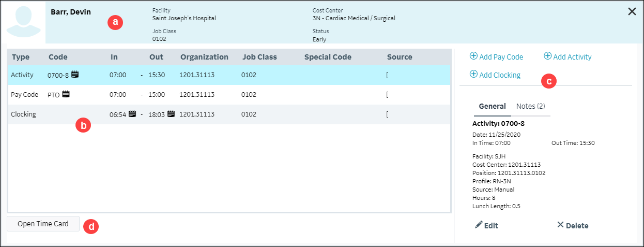Click the Organization column header
This screenshot has height=247, width=644.
pyautogui.click(x=204, y=57)
